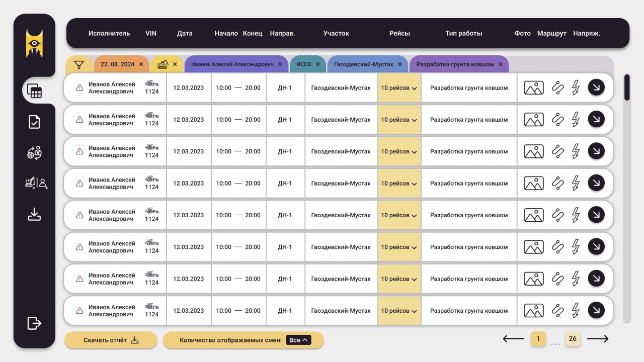This screenshot has height=362, width=644.
Task: Click the yellow monster logo
Action: pyautogui.click(x=34, y=43)
